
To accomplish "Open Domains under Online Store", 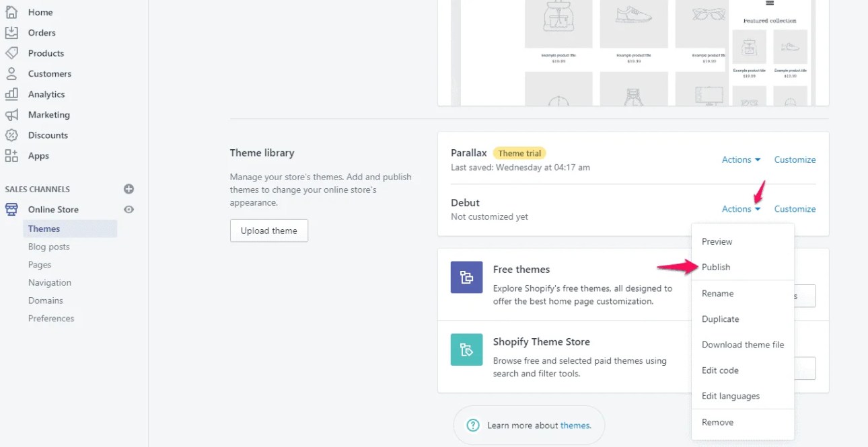I will point(46,300).
